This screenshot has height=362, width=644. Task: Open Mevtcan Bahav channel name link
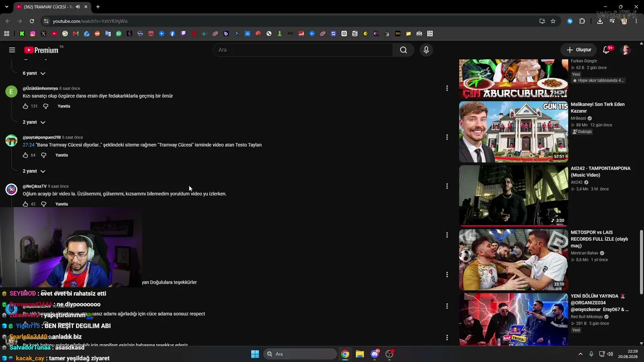point(585,253)
